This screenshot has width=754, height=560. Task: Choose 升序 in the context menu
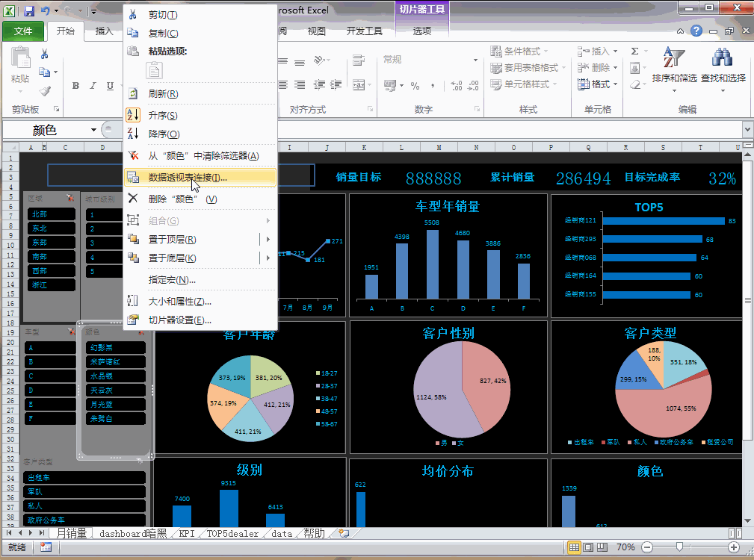click(200, 115)
